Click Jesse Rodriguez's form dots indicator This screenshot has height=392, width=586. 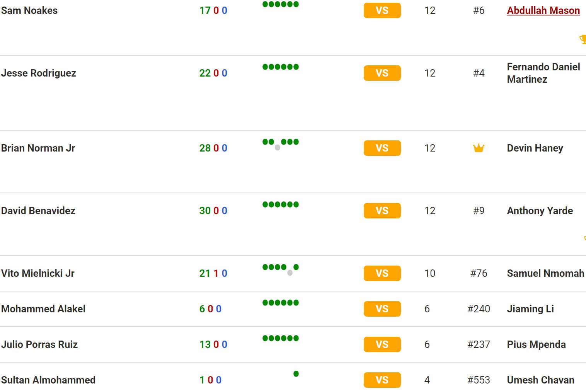[x=280, y=67]
